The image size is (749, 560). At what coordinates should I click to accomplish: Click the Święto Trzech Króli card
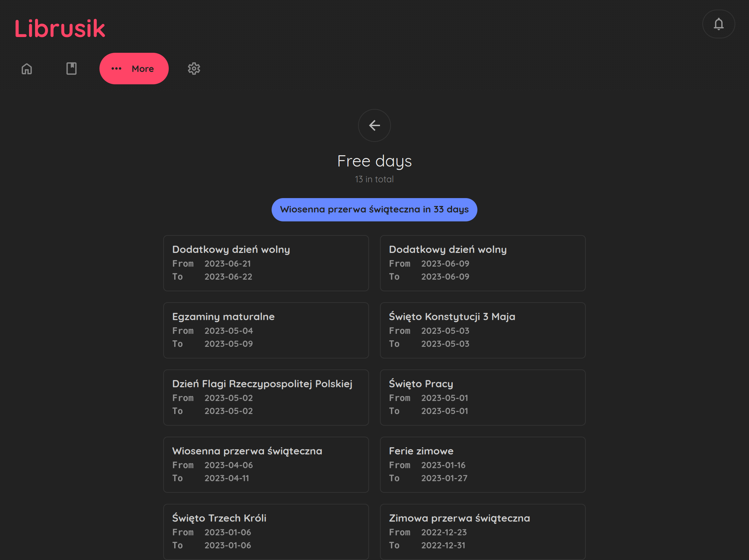click(266, 531)
